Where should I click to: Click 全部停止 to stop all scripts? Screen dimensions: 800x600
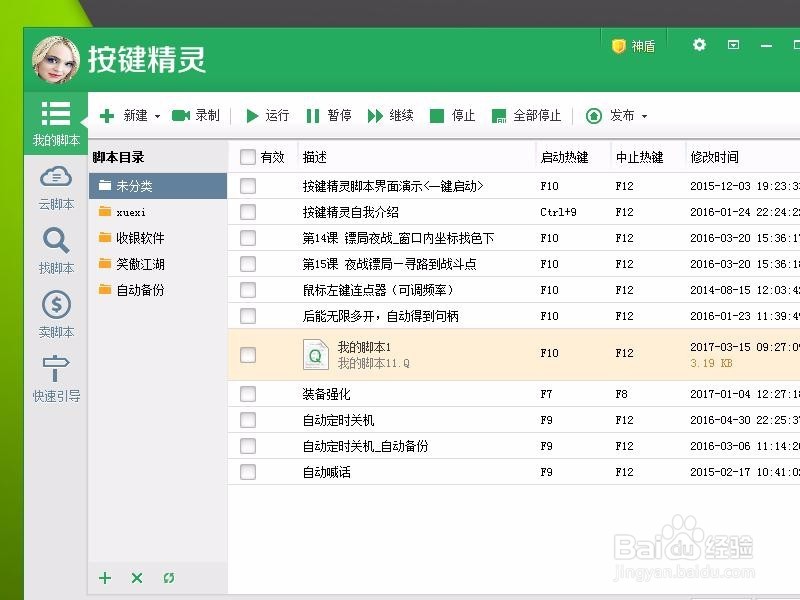(526, 116)
